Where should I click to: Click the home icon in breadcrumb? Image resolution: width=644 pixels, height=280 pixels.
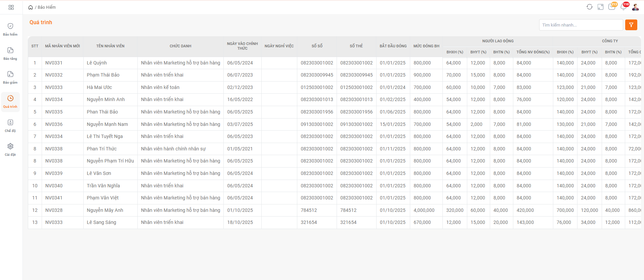coord(31,7)
